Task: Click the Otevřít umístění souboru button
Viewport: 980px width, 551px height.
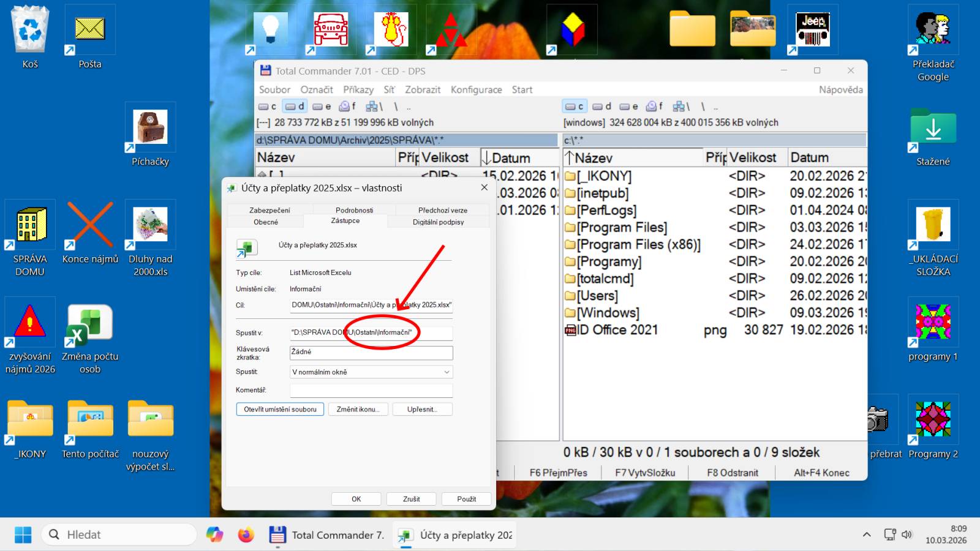Action: coord(280,410)
